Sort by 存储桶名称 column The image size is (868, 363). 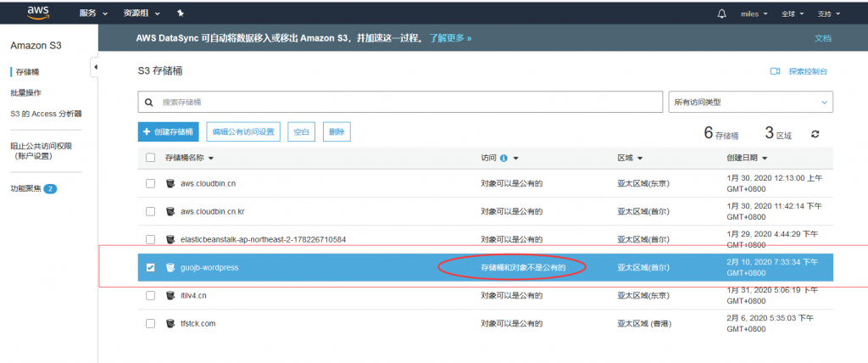[x=189, y=158]
